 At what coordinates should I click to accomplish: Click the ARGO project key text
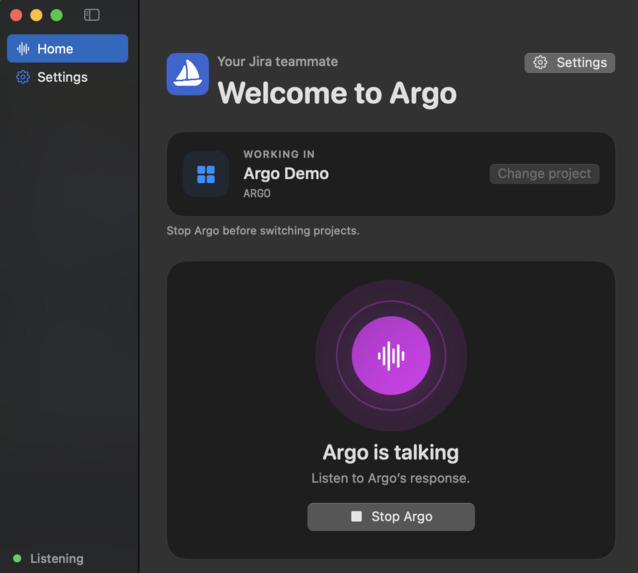[x=257, y=193]
